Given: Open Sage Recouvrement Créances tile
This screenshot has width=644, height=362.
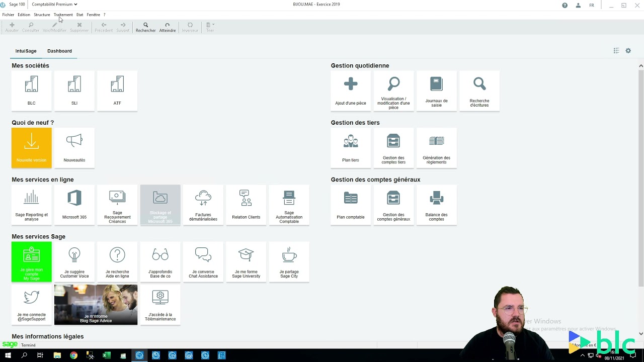Looking at the screenshot, I should (x=117, y=205).
